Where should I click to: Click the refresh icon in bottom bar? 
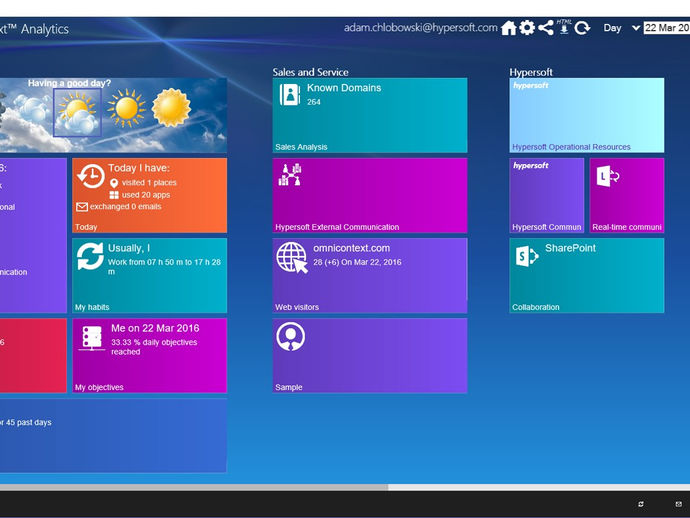click(x=641, y=504)
